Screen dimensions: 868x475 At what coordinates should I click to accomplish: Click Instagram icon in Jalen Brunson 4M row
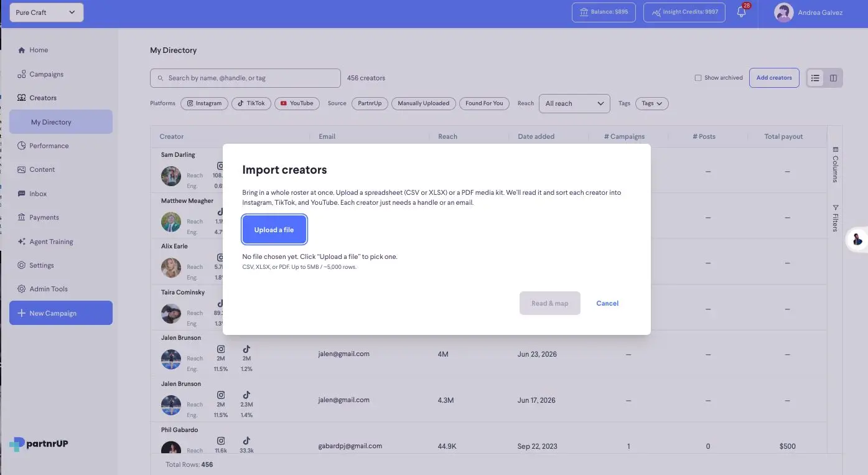point(221,349)
